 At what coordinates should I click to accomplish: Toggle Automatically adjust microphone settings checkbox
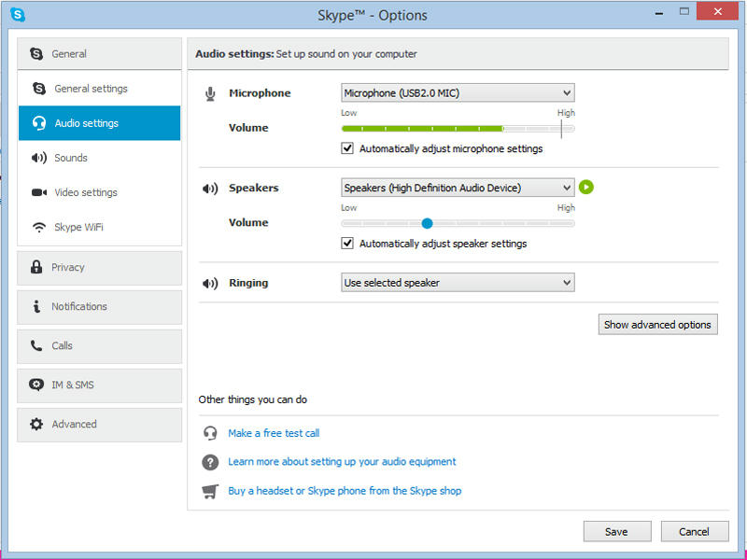point(347,148)
